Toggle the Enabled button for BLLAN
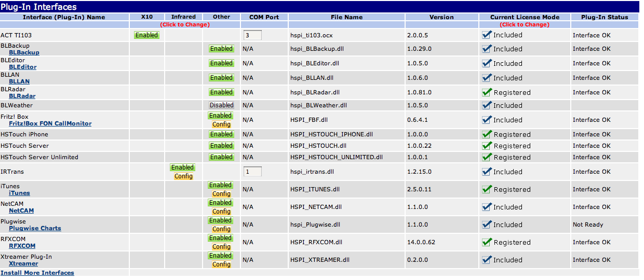The height and width of the screenshot is (280, 644). point(221,78)
